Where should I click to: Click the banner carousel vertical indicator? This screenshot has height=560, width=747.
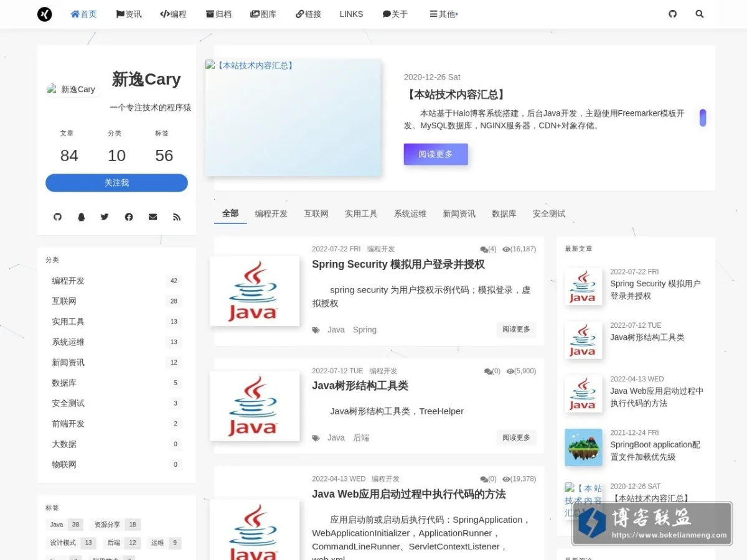pos(703,118)
